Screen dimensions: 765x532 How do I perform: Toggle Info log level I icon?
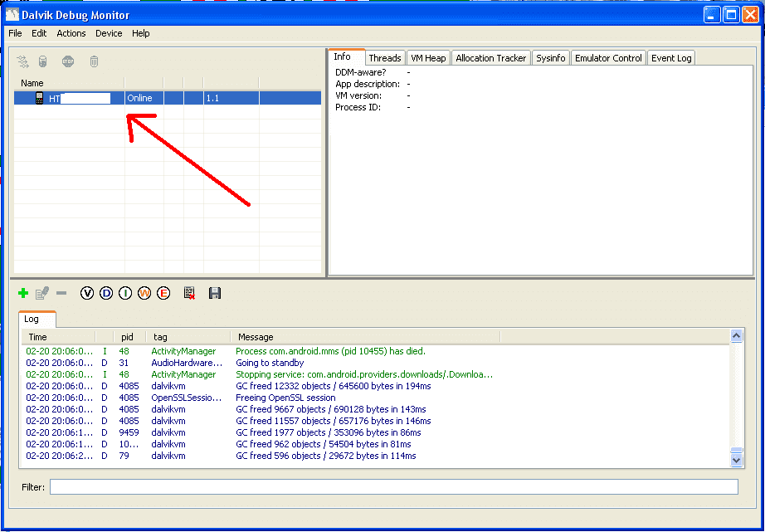tap(125, 293)
